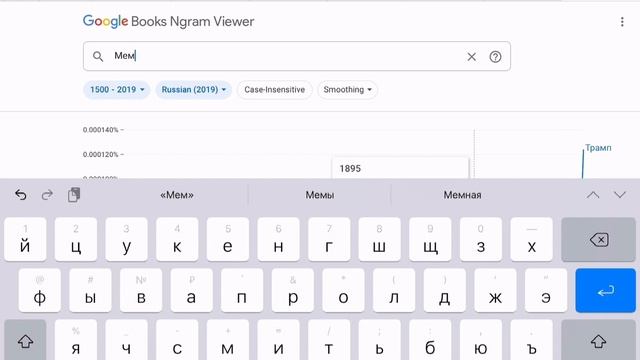Screen dimensions: 640x360
Task: Tap the keyboard clipboard paste icon
Action: (x=74, y=195)
